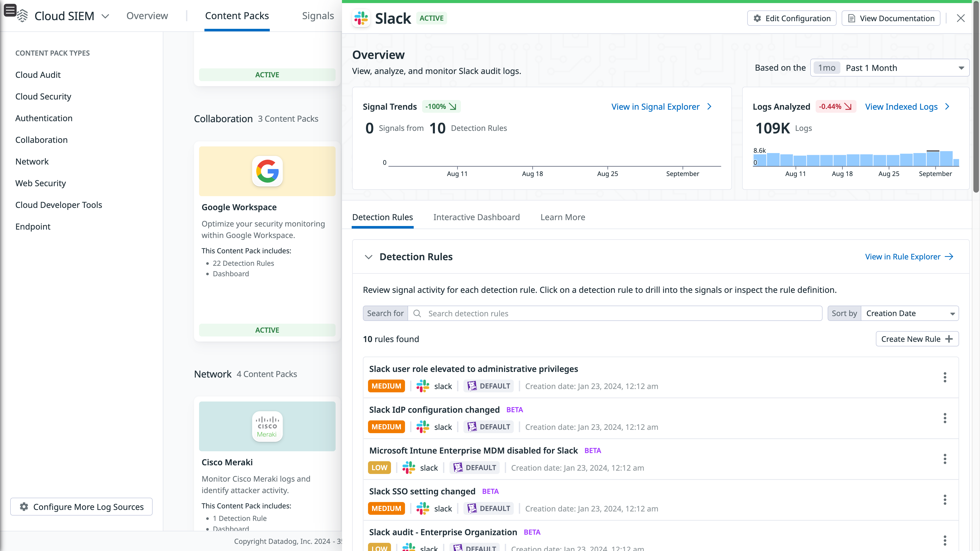Switch to the Signals tab in the top navigation
The height and width of the screenshot is (551, 980).
pos(318,16)
